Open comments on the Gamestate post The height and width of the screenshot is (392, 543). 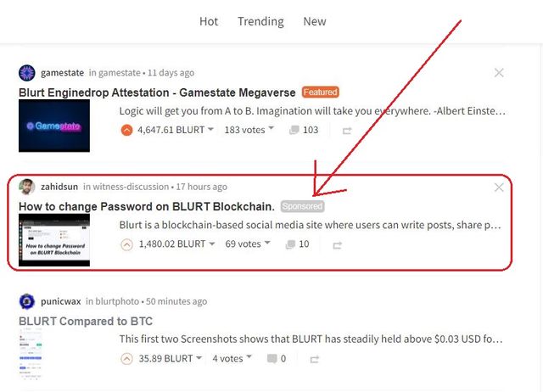pyautogui.click(x=304, y=130)
